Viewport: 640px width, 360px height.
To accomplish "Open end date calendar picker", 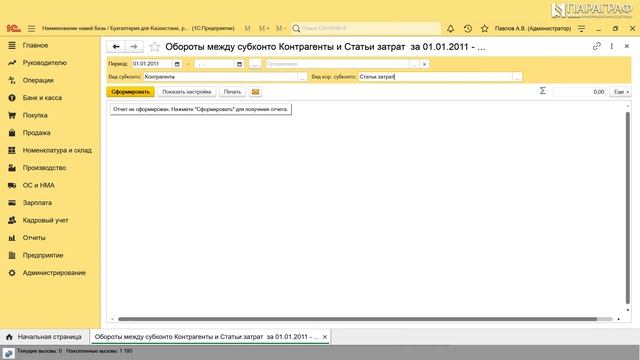I will pyautogui.click(x=240, y=64).
